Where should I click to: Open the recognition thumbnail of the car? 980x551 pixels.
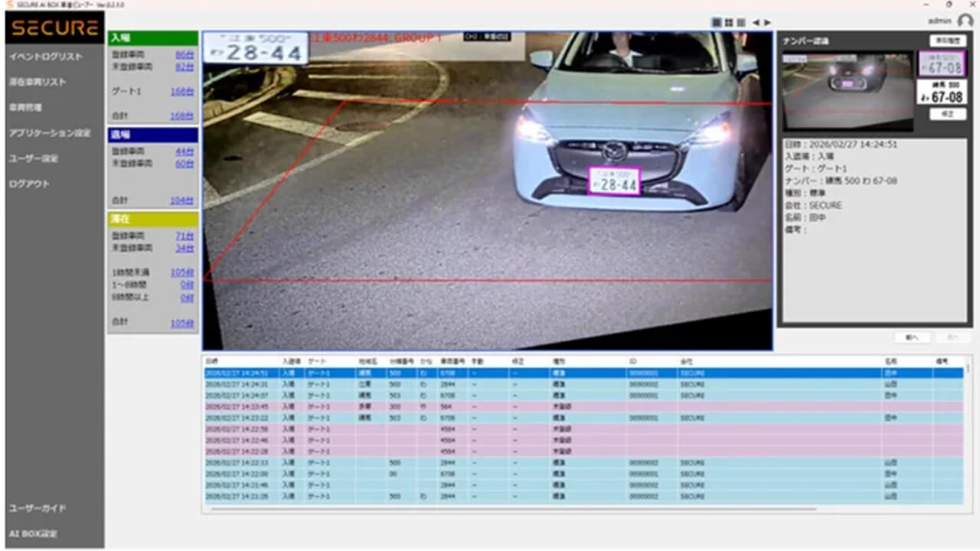tap(848, 91)
